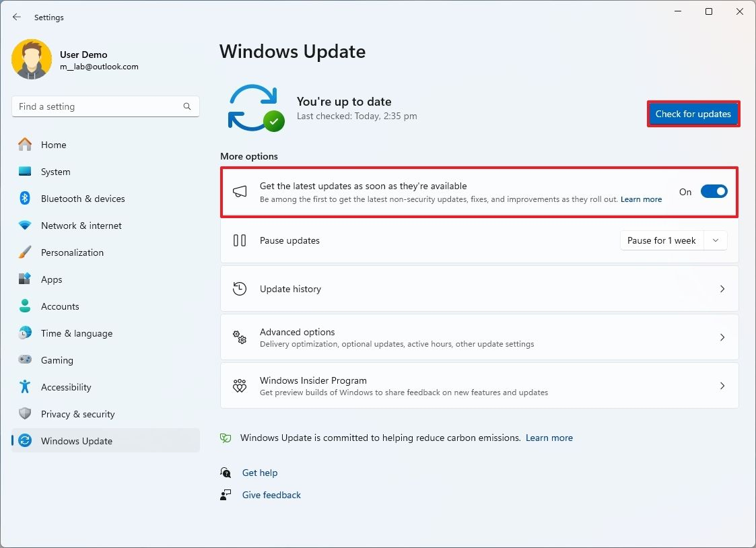Expand the pause duration dropdown arrow
The height and width of the screenshot is (548, 756).
(x=716, y=240)
